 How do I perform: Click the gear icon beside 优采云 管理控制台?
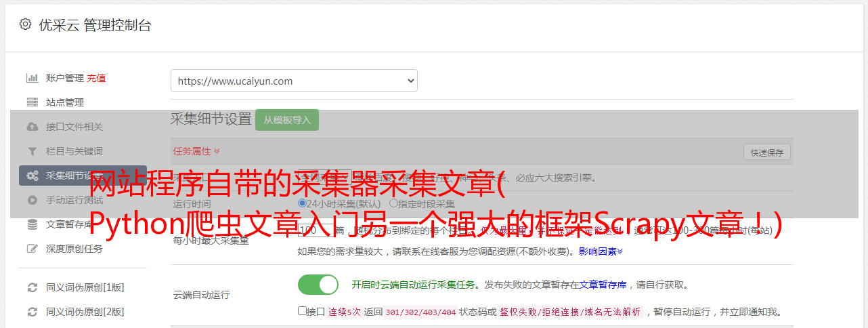click(x=25, y=24)
